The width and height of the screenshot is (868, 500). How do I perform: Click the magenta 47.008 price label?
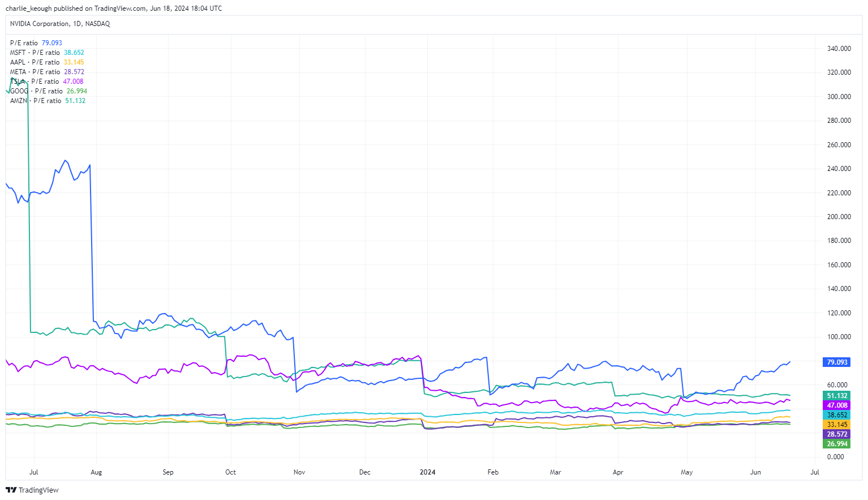837,405
